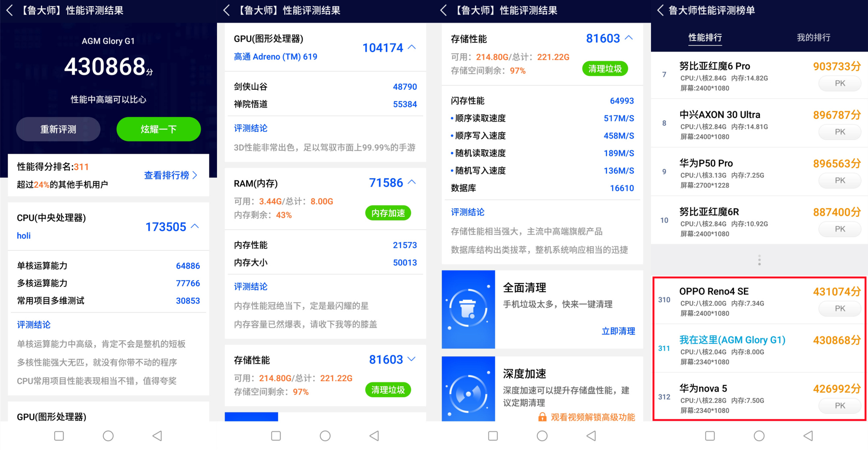The height and width of the screenshot is (450, 868).
Task: Collapse the CPU score 173505 section
Action: (x=195, y=226)
